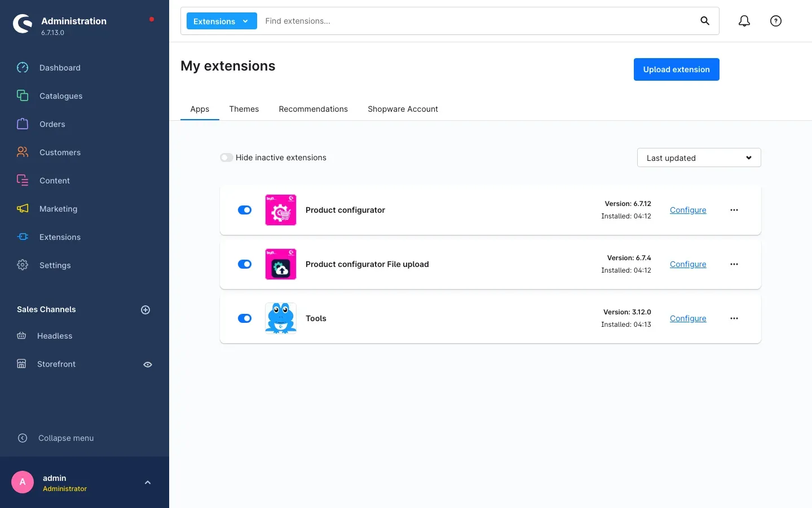This screenshot has width=812, height=508.
Task: Click the Upload extension button
Action: pos(677,69)
